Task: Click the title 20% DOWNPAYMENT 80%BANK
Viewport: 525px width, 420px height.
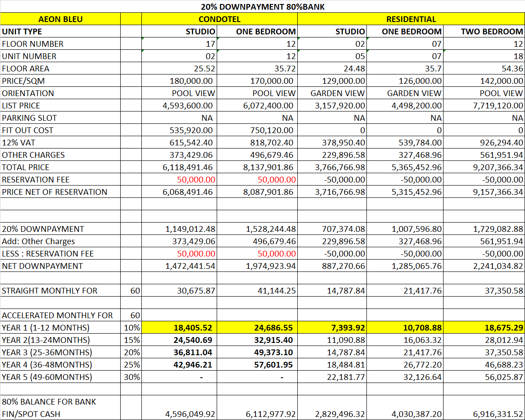Action: (x=262, y=7)
